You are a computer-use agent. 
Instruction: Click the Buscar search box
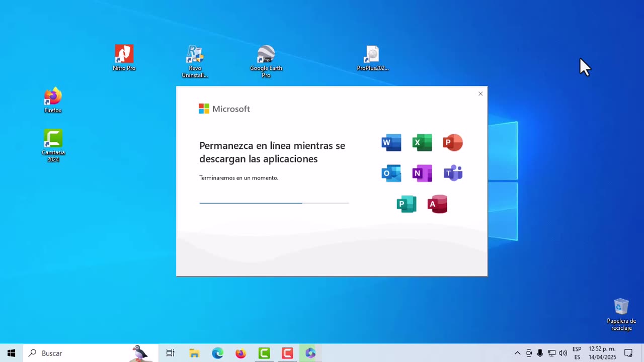click(x=91, y=353)
